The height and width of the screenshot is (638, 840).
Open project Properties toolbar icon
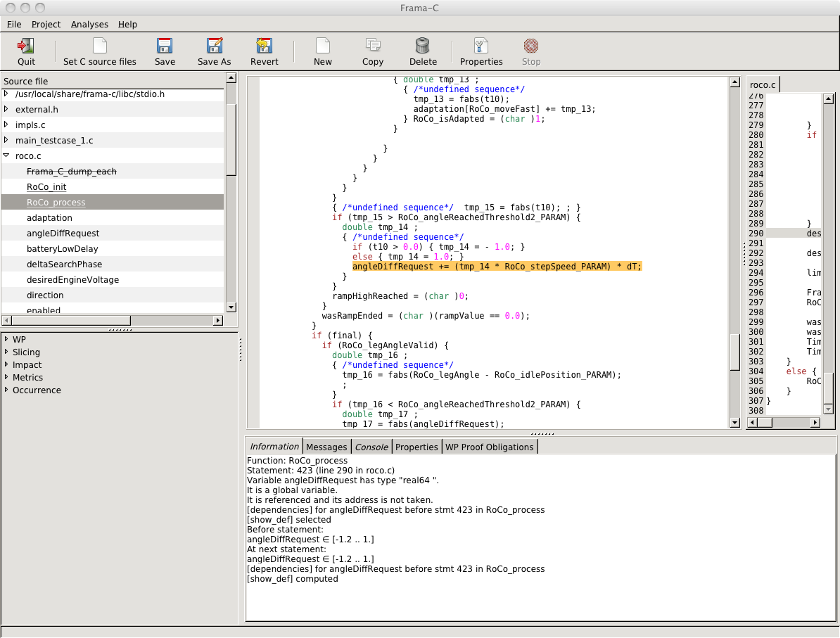(481, 46)
